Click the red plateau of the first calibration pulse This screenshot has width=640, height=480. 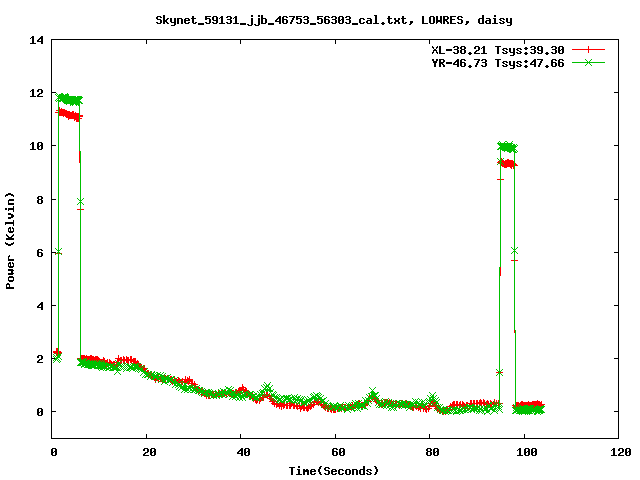69,115
